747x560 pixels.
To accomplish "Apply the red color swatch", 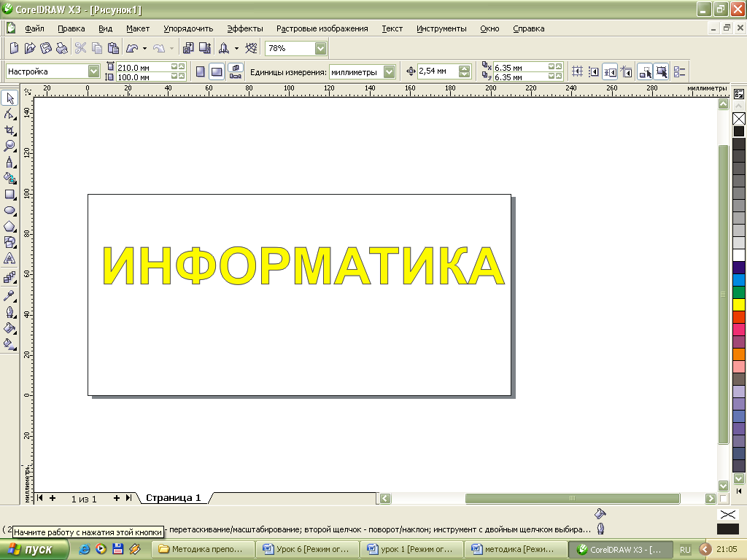I will click(739, 317).
